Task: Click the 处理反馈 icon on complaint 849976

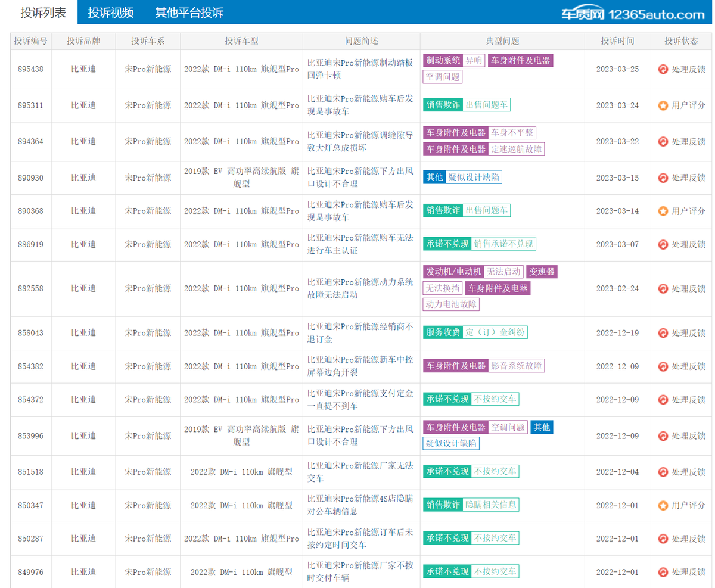Action: 663,571
